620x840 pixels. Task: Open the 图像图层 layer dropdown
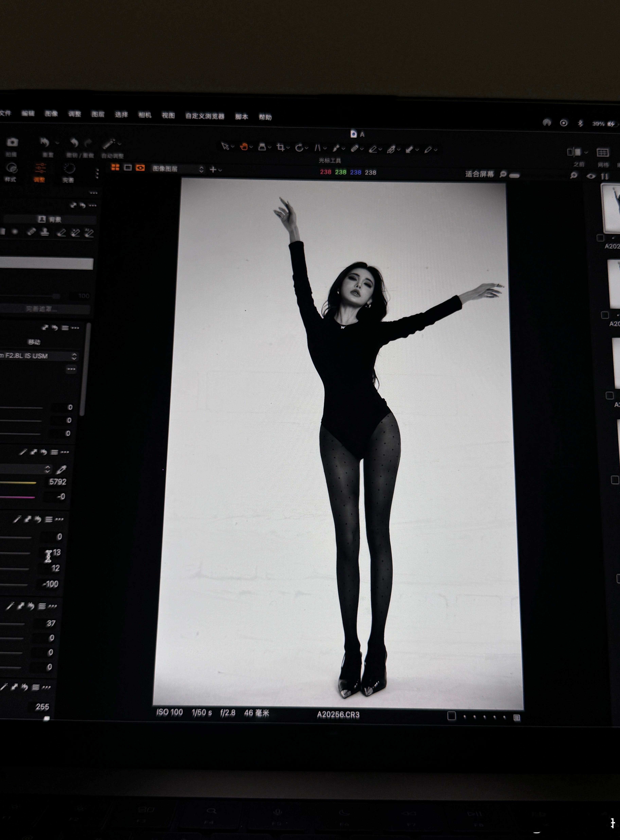coord(178,169)
